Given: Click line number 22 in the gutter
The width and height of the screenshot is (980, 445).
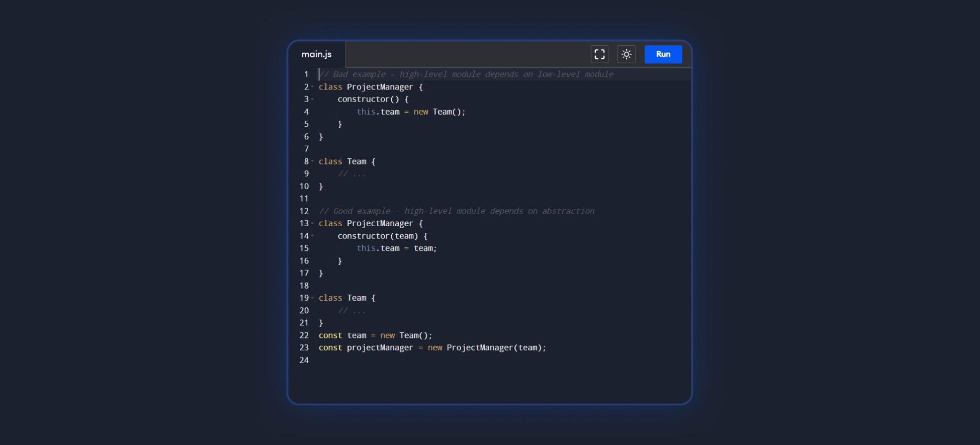Looking at the screenshot, I should (304, 335).
